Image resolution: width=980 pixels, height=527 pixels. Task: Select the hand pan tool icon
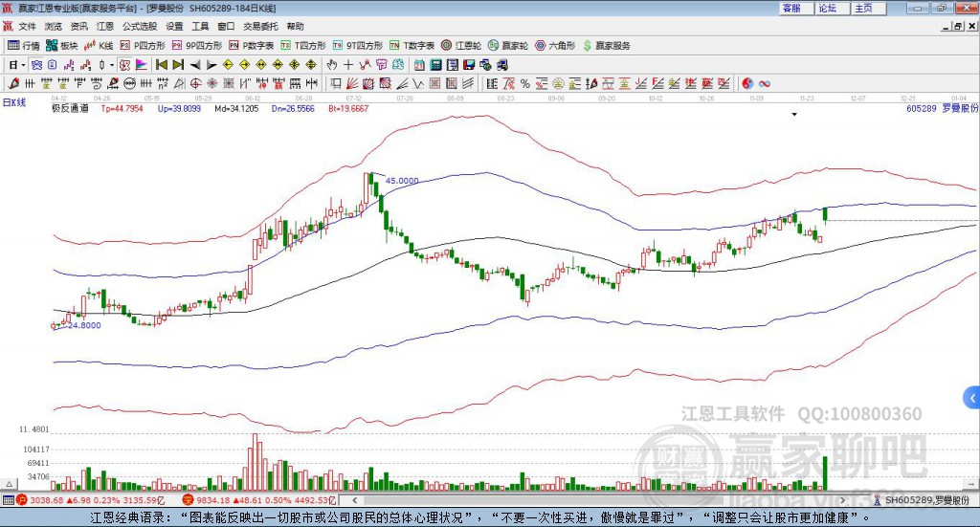point(331,65)
